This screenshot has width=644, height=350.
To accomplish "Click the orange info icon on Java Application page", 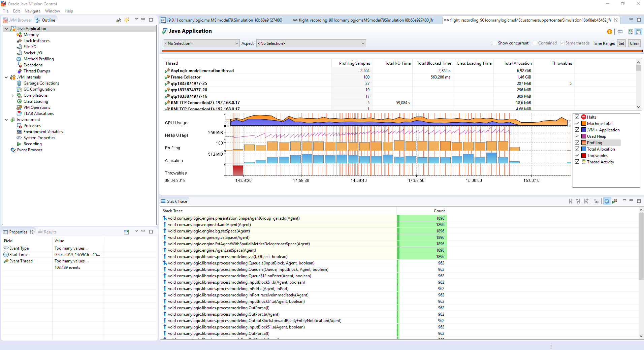I will tap(609, 32).
